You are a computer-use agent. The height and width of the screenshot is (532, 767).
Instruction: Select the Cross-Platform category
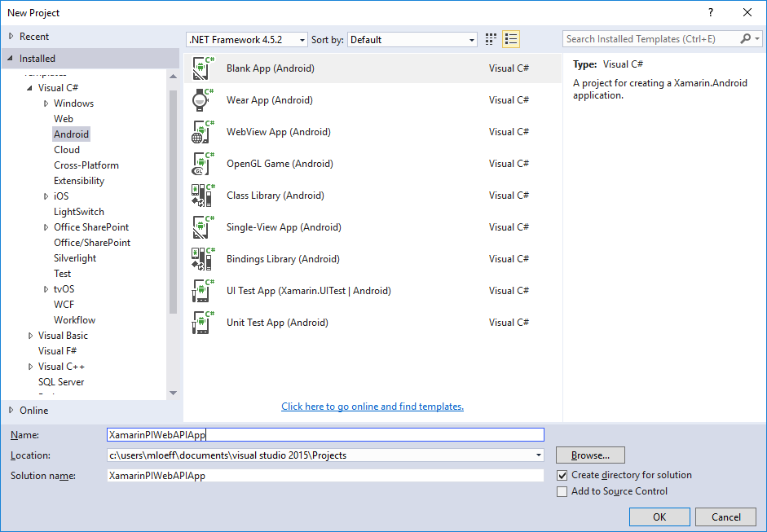coord(86,165)
